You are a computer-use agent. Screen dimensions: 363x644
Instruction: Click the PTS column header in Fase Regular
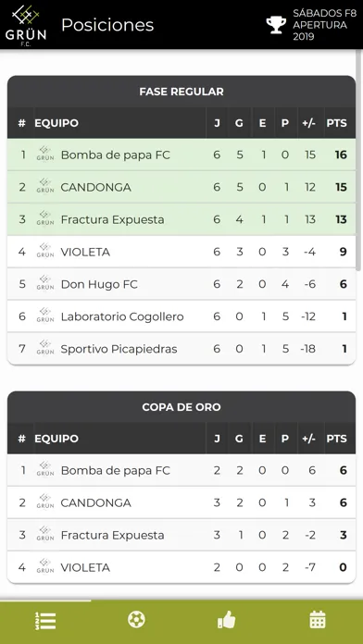point(337,123)
